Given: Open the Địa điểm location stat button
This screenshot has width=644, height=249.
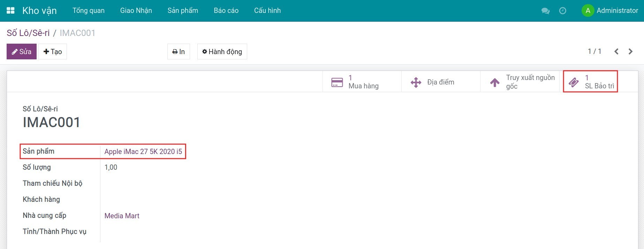Looking at the screenshot, I should (440, 82).
